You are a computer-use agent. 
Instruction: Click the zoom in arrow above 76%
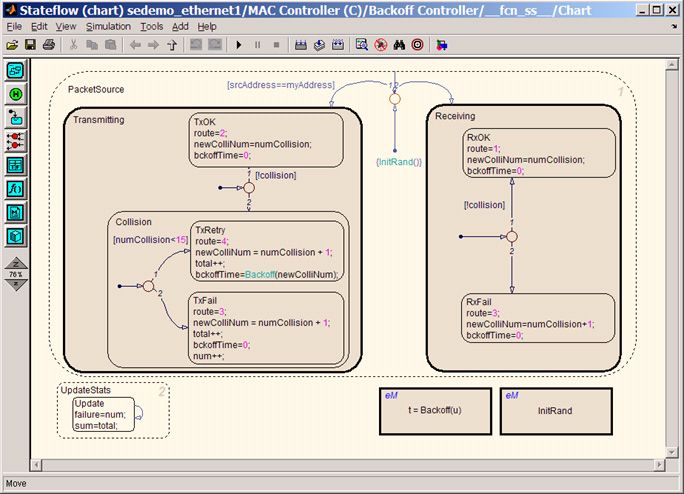16,263
